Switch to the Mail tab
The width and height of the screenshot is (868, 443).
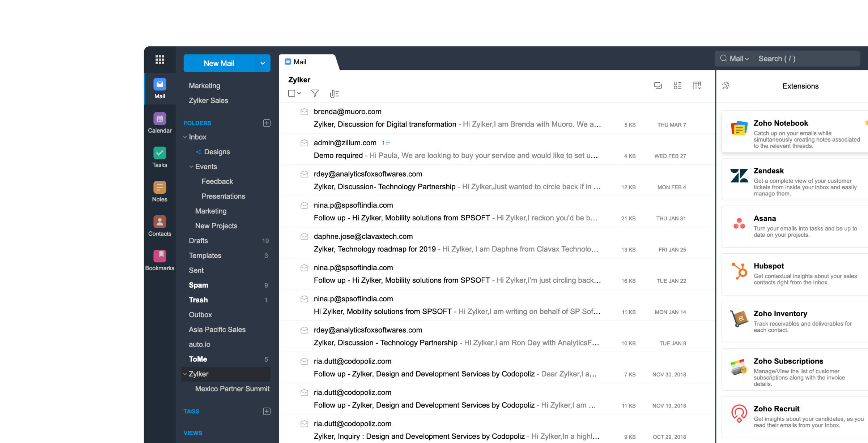[x=300, y=62]
